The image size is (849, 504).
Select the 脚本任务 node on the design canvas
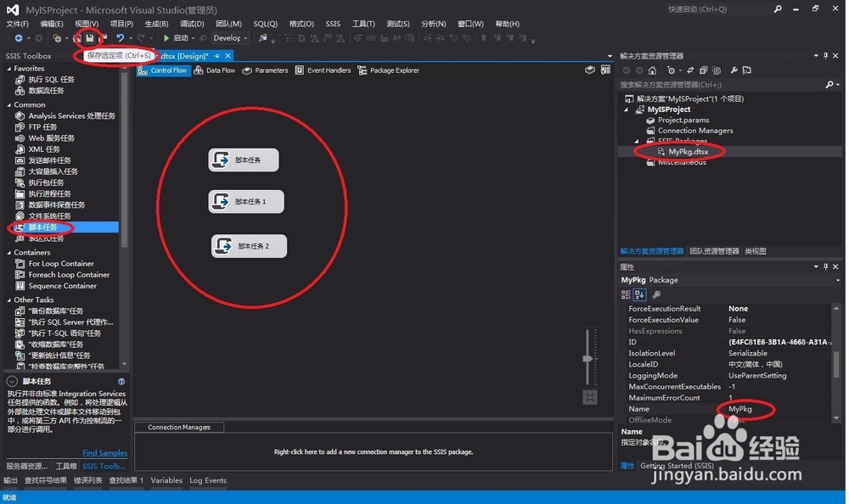[x=244, y=160]
